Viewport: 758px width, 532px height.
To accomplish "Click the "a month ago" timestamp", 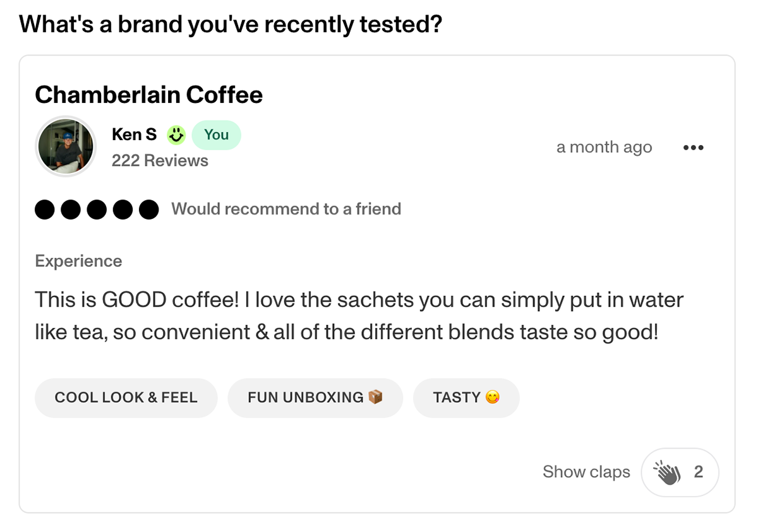I will [x=604, y=148].
